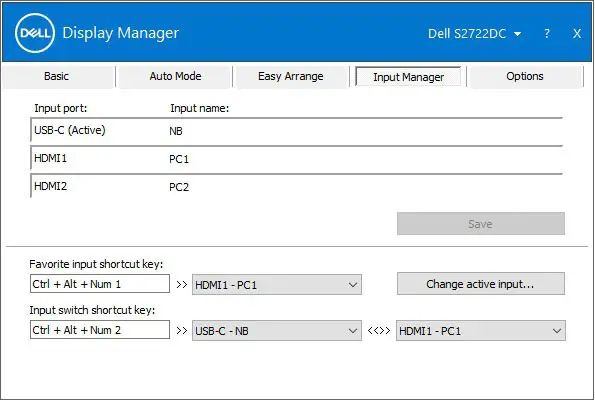Select the USB-C (Active) port label
Image resolution: width=595 pixels, height=401 pixels.
point(70,131)
